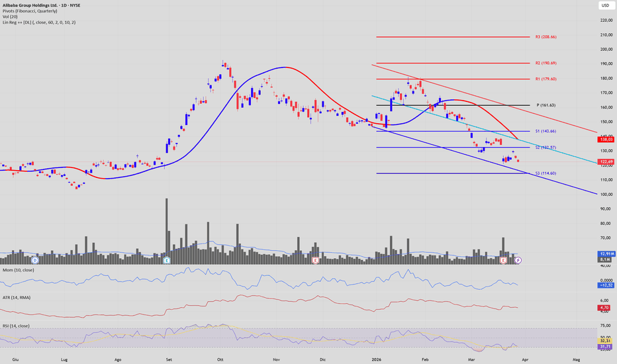Click the R2 (190.69) pivot label
This screenshot has width=617, height=364.
[x=546, y=63]
